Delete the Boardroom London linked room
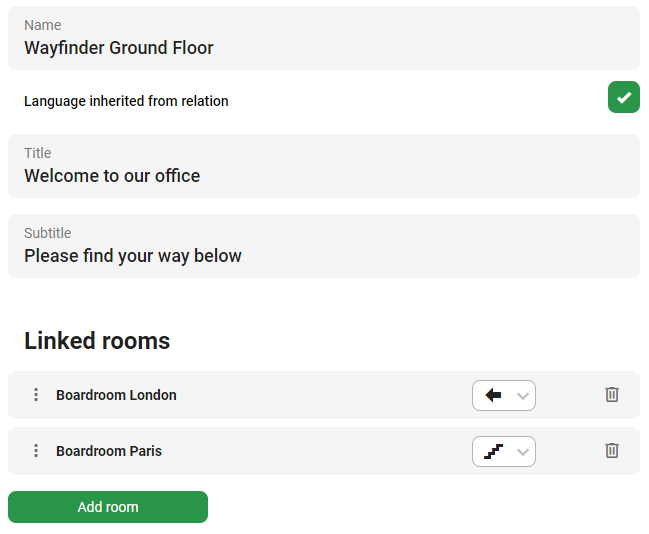Viewport: 649px width, 534px height. point(612,394)
